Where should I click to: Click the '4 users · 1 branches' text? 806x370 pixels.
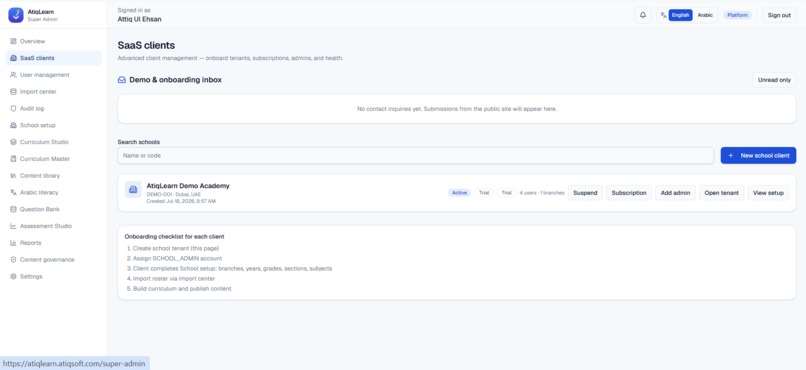point(542,193)
